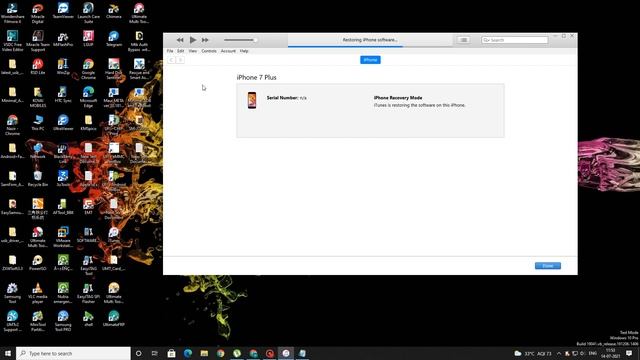Click the iTunes forward navigation arrow
Viewport: 640px width, 360px height.
180,60
